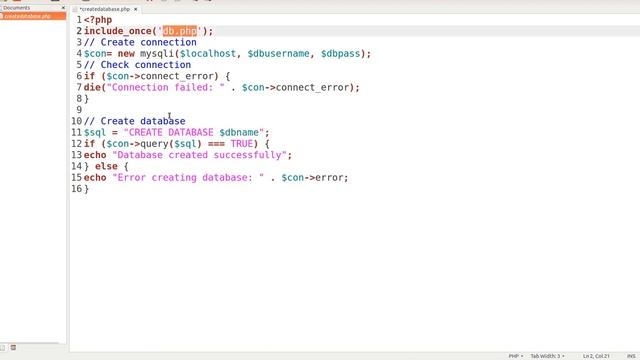Click 'TRUE' on line 12
This screenshot has height=360, width=640.
pyautogui.click(x=242, y=144)
